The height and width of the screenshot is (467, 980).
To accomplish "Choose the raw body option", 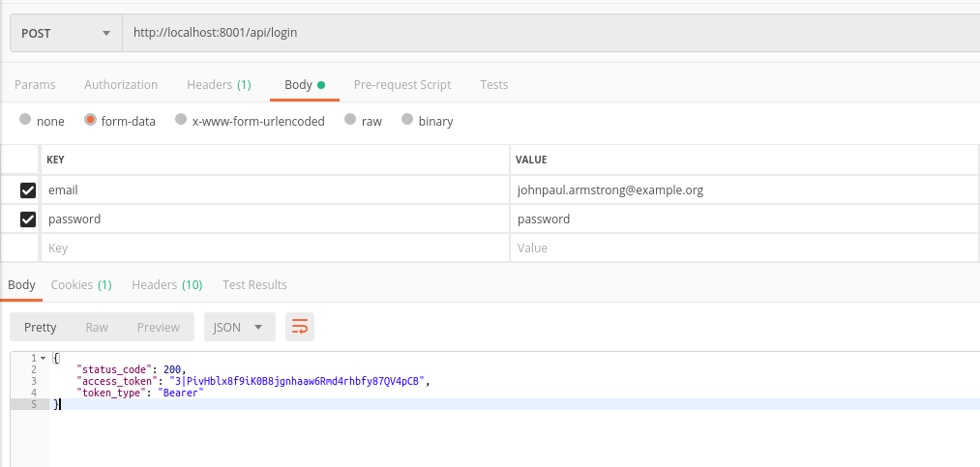I will (x=350, y=121).
